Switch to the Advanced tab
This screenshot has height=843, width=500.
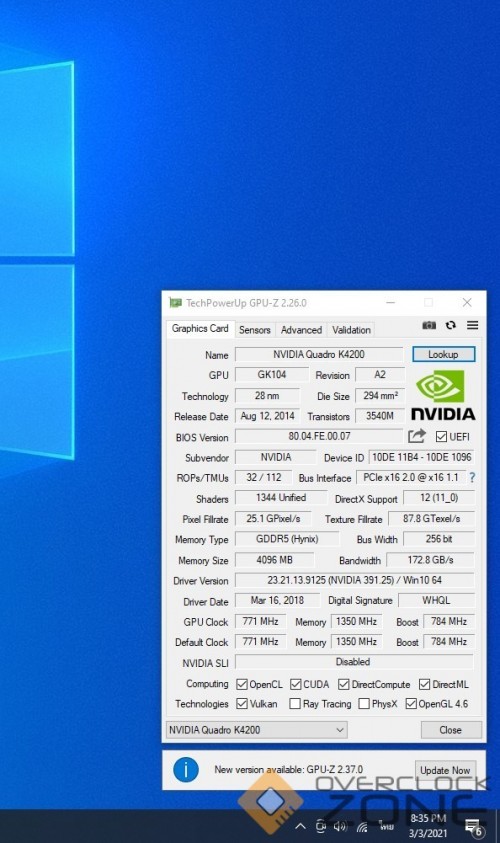click(302, 330)
